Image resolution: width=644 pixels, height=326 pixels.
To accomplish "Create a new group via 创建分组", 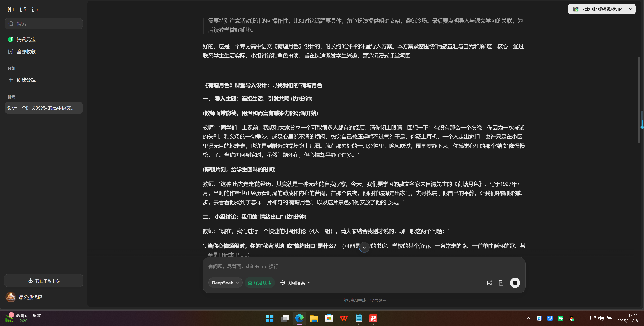I will click(26, 80).
